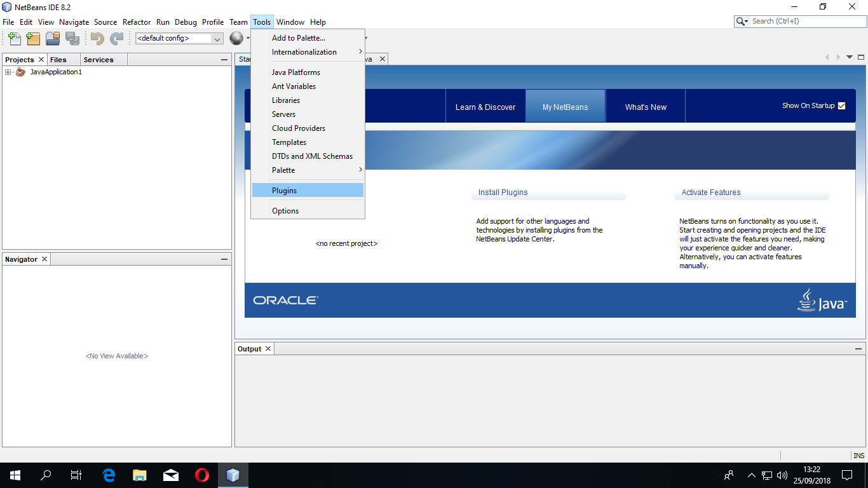Open Windows taskbar search
The image size is (868, 488).
[46, 475]
